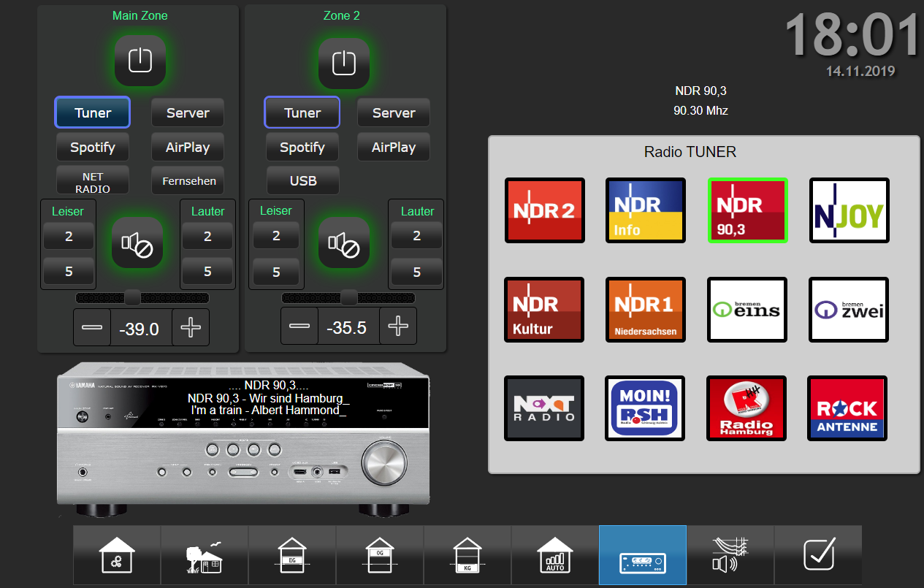Lower Zone 2 volume by 2 (Leiser)
This screenshot has width=924, height=588.
pyautogui.click(x=276, y=236)
